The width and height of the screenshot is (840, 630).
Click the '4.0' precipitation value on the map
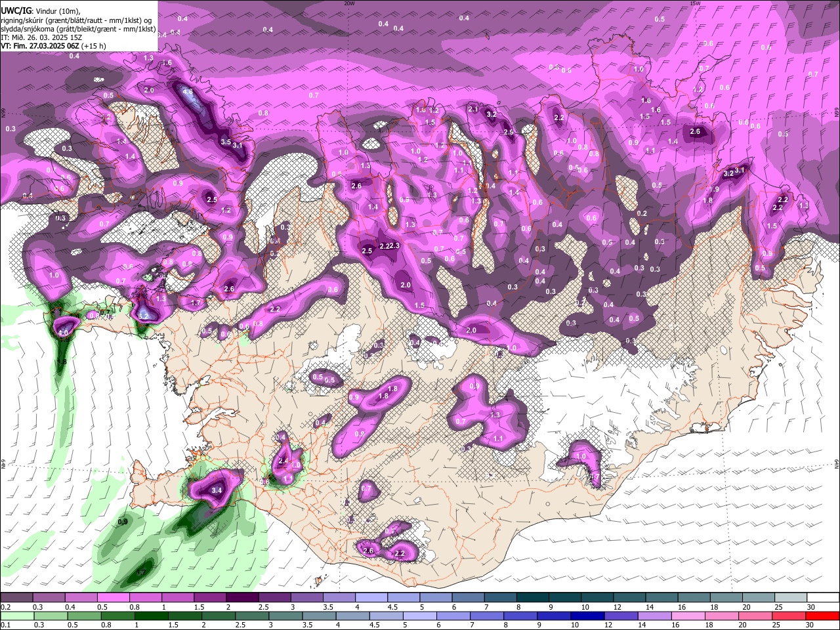[x=63, y=333]
